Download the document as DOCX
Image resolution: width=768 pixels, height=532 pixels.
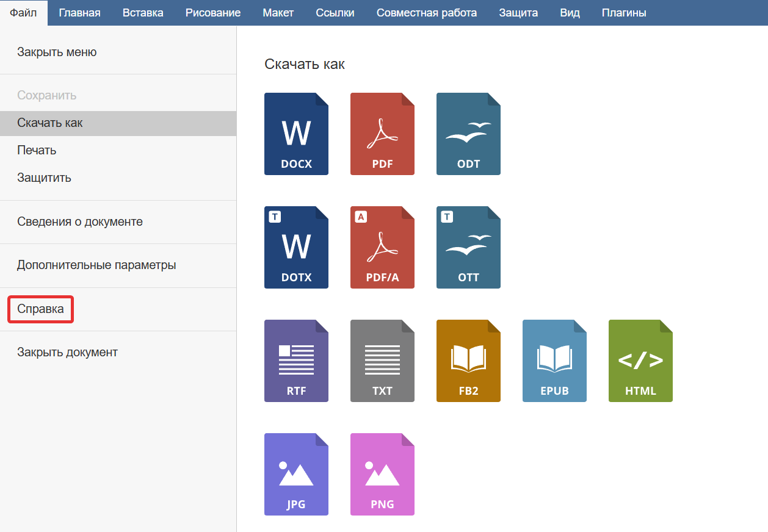pyautogui.click(x=296, y=134)
